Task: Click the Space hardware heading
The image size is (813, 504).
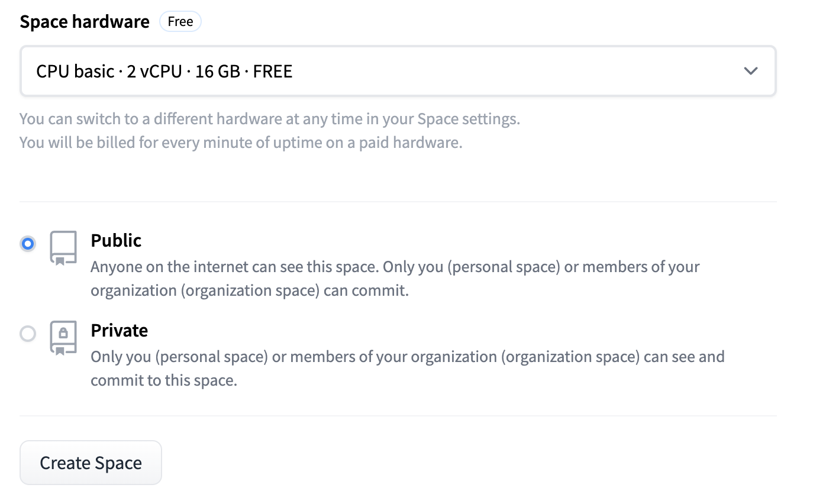Action: coord(84,21)
